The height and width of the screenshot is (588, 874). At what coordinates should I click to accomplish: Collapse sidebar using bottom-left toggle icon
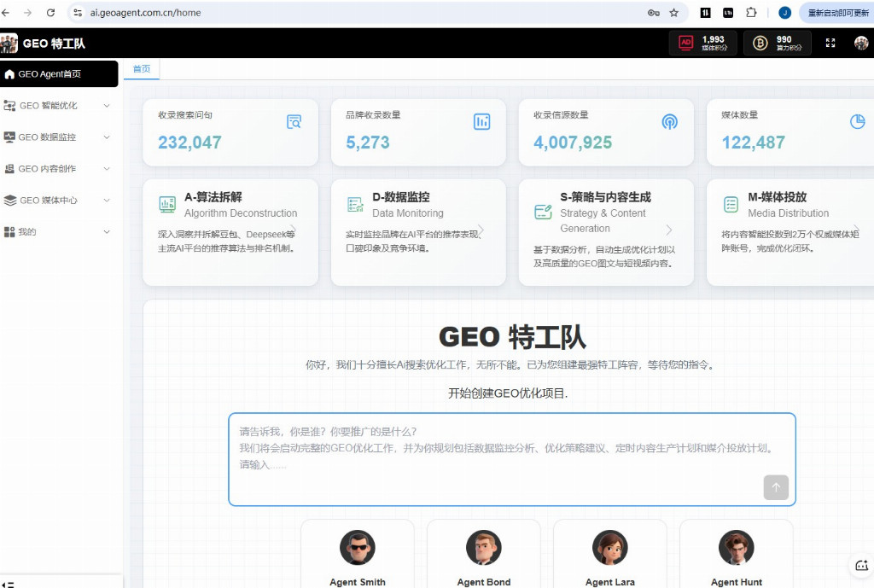(x=9, y=584)
